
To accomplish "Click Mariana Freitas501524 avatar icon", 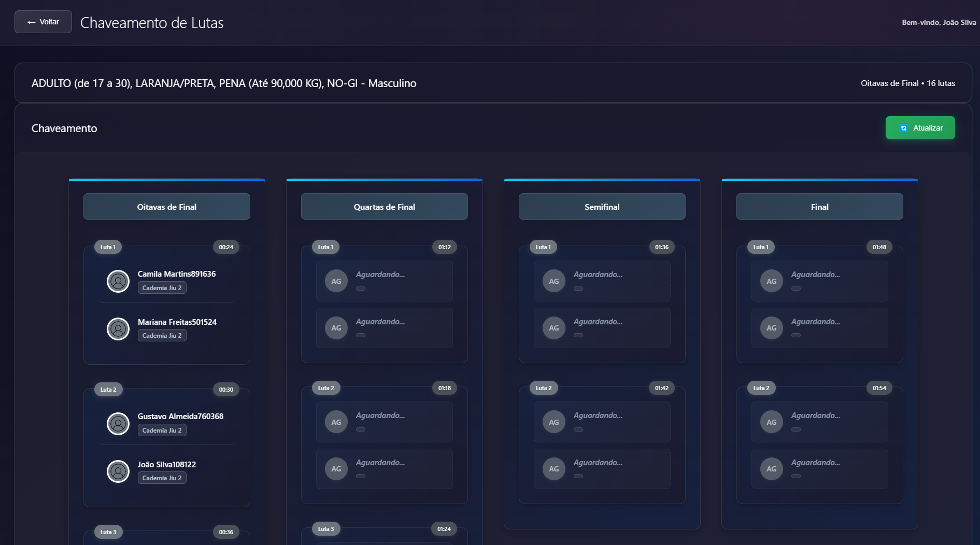I will pos(118,329).
